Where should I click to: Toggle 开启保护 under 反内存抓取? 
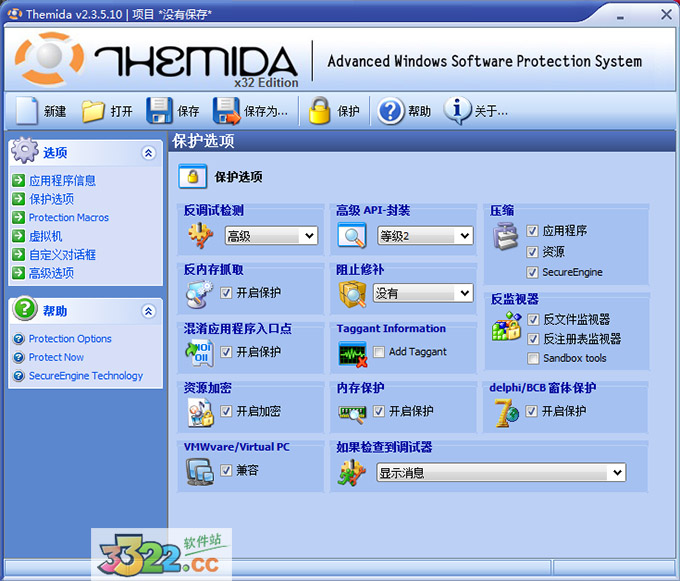click(226, 293)
